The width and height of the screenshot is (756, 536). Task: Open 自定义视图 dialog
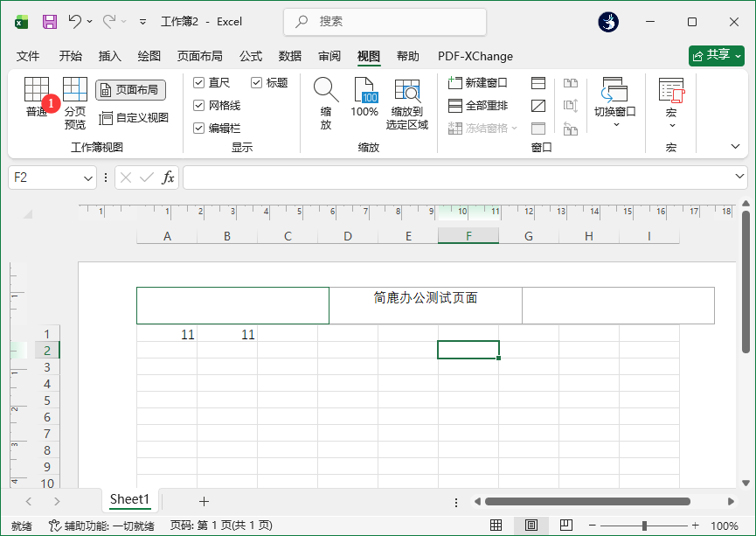point(131,117)
